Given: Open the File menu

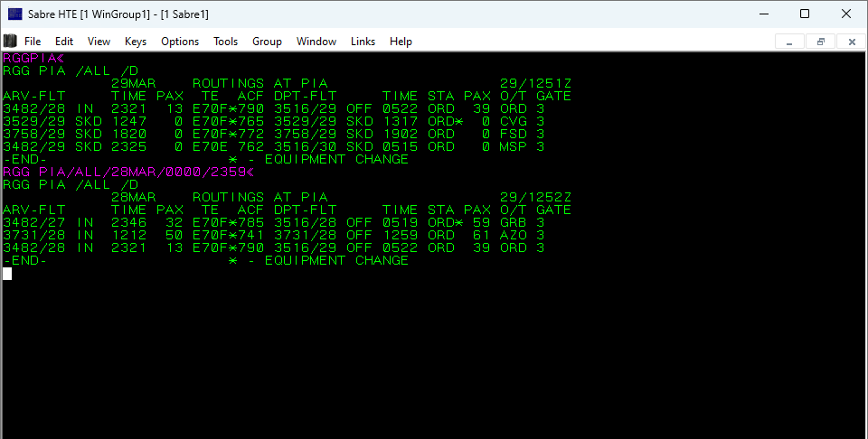Looking at the screenshot, I should click(33, 42).
